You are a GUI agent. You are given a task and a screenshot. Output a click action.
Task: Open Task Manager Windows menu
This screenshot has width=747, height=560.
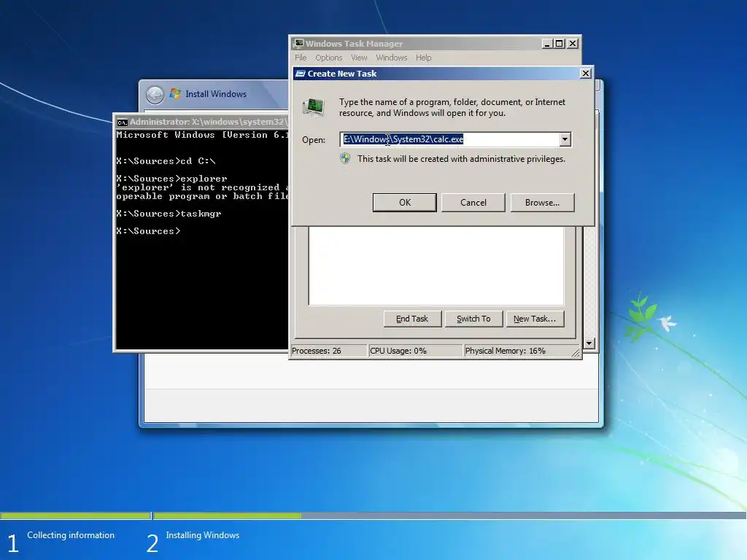[x=392, y=58]
